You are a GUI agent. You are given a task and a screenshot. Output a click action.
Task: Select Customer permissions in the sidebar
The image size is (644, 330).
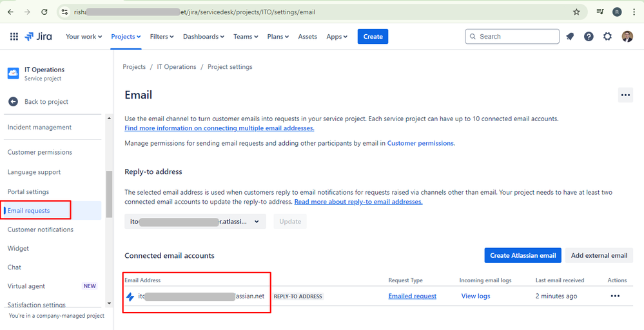click(x=40, y=152)
